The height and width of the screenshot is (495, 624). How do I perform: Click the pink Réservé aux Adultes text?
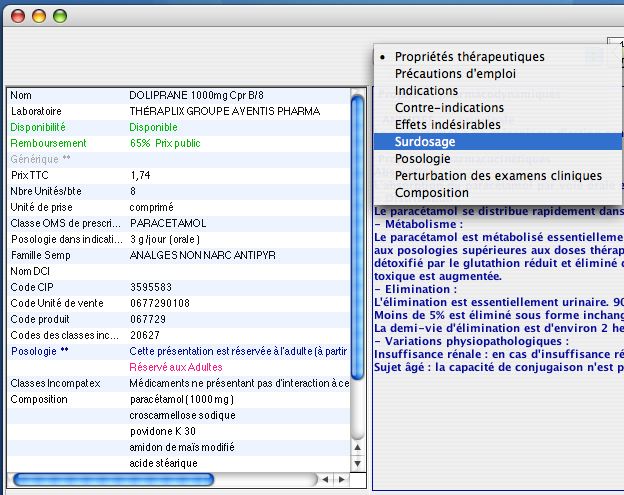(176, 367)
